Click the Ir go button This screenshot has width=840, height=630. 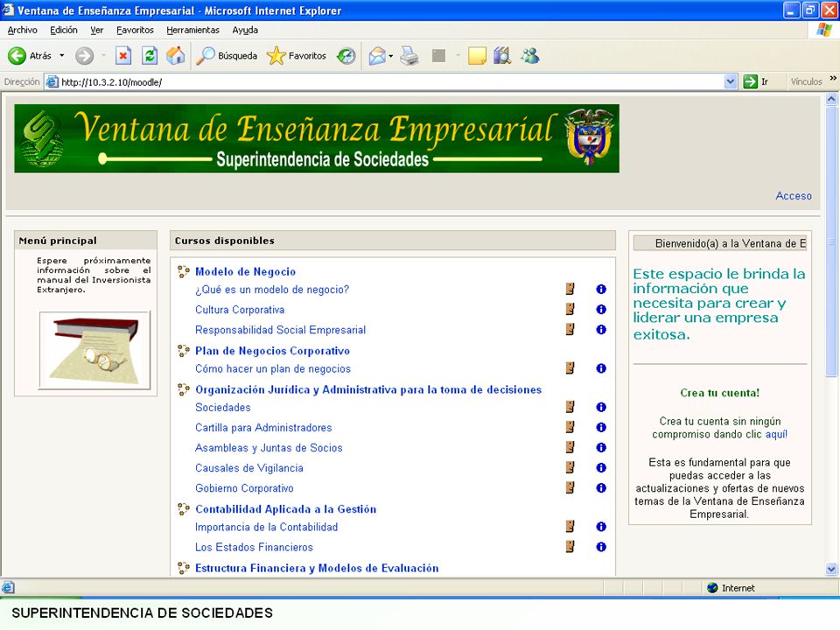click(x=756, y=81)
